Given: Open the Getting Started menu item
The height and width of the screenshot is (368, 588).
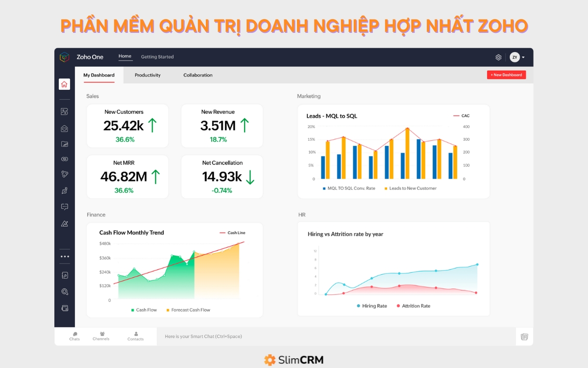Looking at the screenshot, I should (x=157, y=56).
